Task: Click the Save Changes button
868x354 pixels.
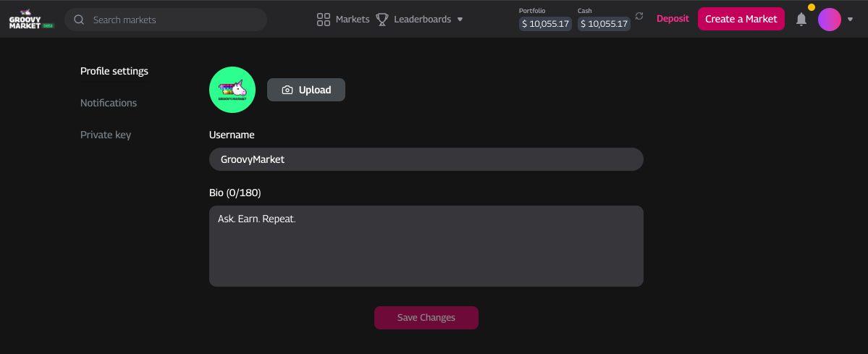Action: 426,318
